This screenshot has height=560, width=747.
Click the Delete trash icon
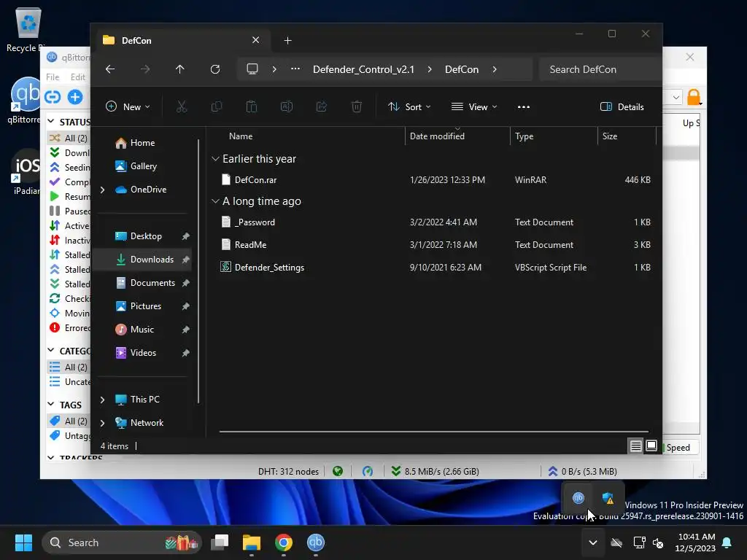point(356,106)
